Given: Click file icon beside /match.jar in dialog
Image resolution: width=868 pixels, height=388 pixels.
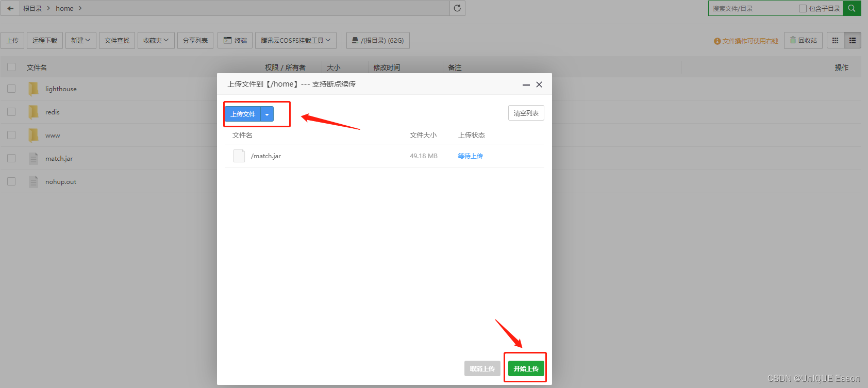Looking at the screenshot, I should tap(239, 156).
